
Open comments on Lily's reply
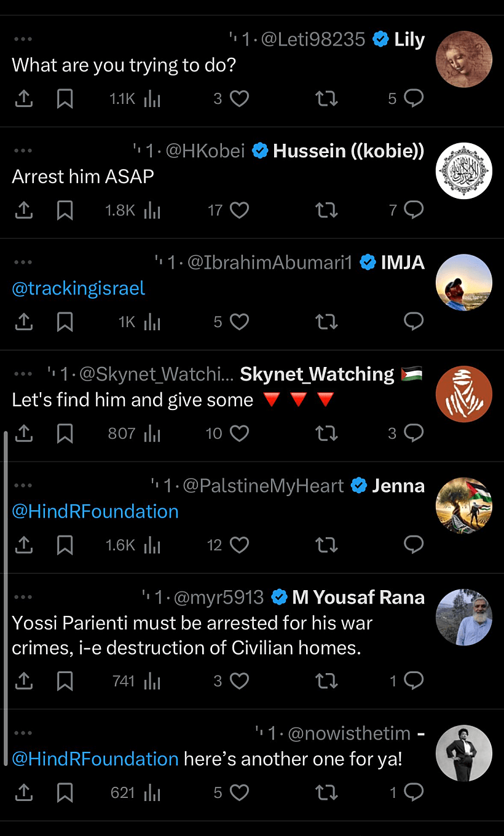pyautogui.click(x=414, y=99)
